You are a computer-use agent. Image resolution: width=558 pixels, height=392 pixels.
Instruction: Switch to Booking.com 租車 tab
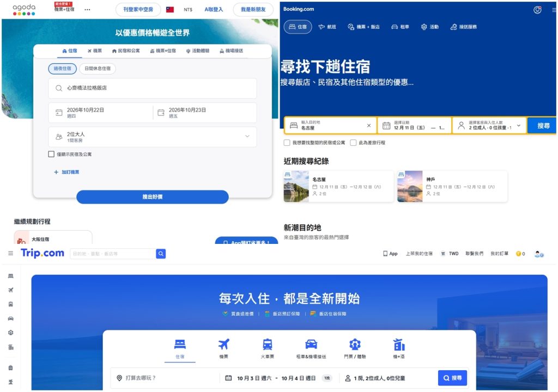pos(401,27)
